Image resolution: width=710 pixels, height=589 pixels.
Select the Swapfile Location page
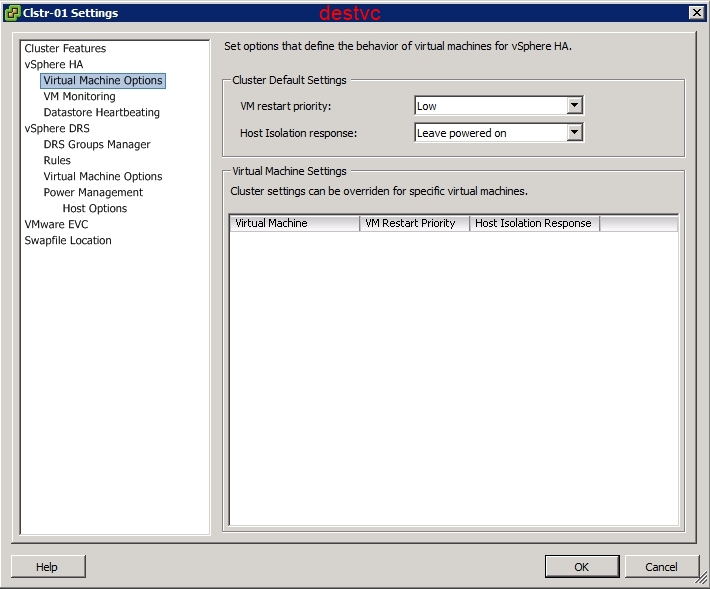[68, 240]
